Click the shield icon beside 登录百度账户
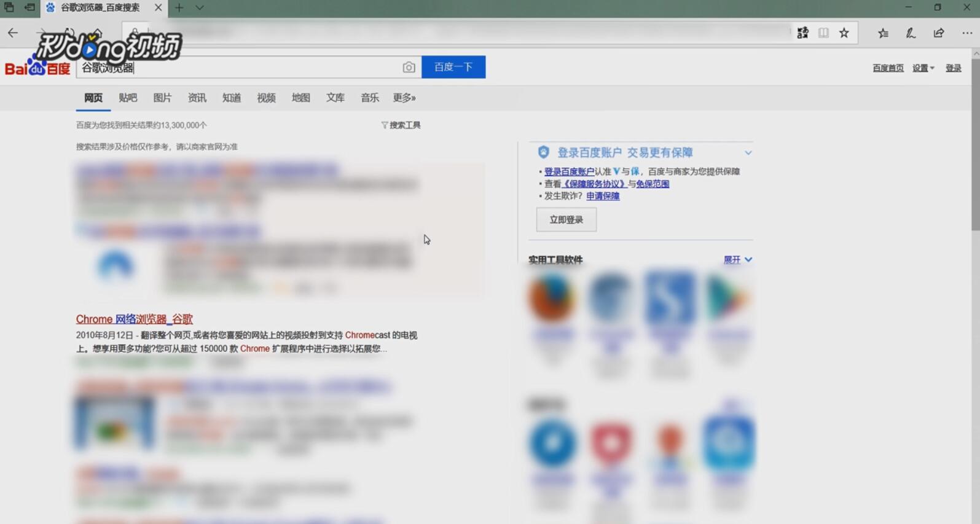Image resolution: width=980 pixels, height=524 pixels. click(x=543, y=152)
